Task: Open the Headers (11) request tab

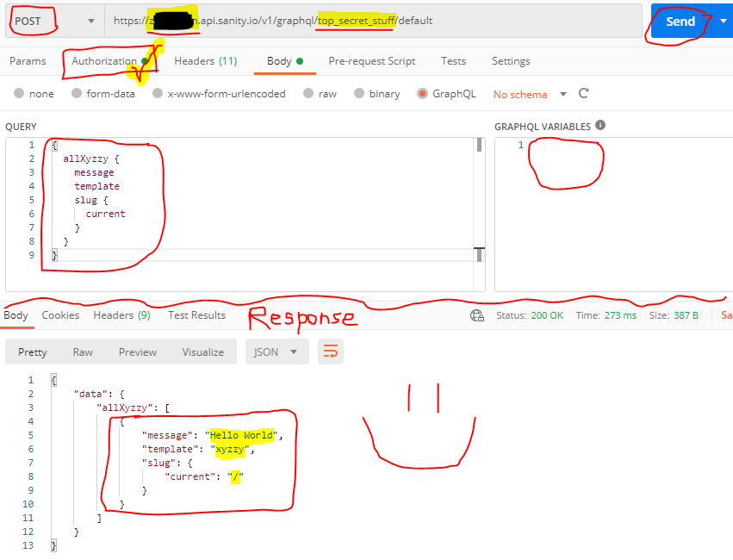Action: [206, 61]
